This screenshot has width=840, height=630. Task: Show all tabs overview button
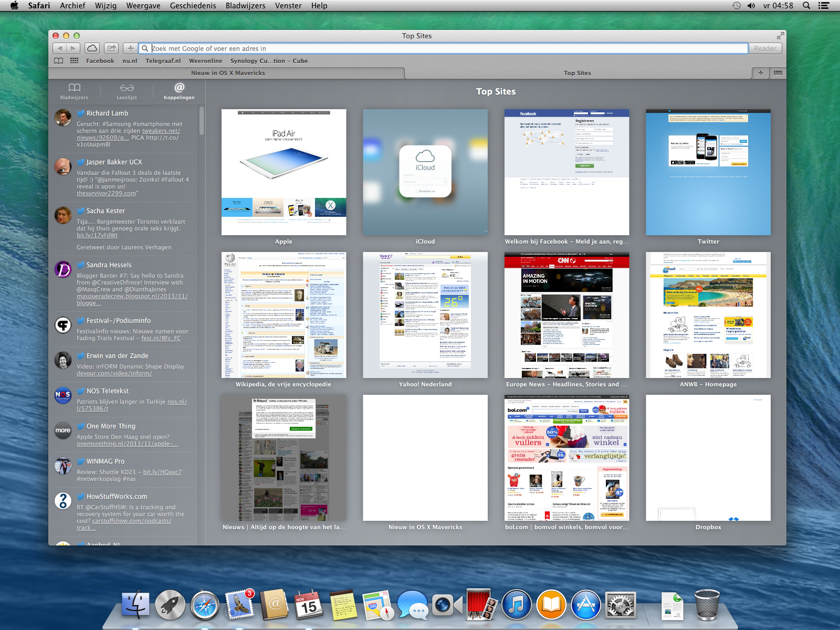tap(778, 73)
